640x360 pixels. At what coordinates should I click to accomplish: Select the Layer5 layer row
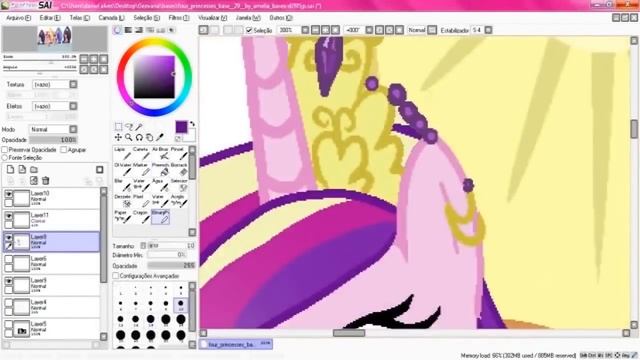[51, 329]
